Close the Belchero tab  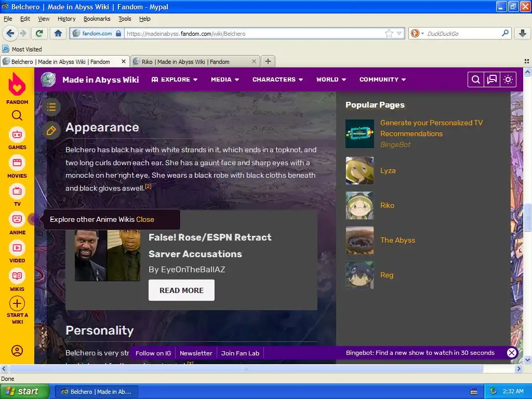(x=124, y=61)
